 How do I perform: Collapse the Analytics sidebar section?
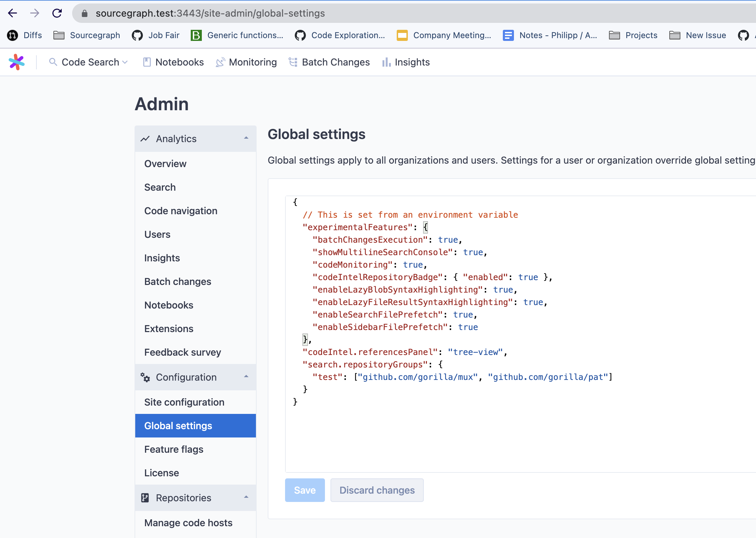coord(246,138)
